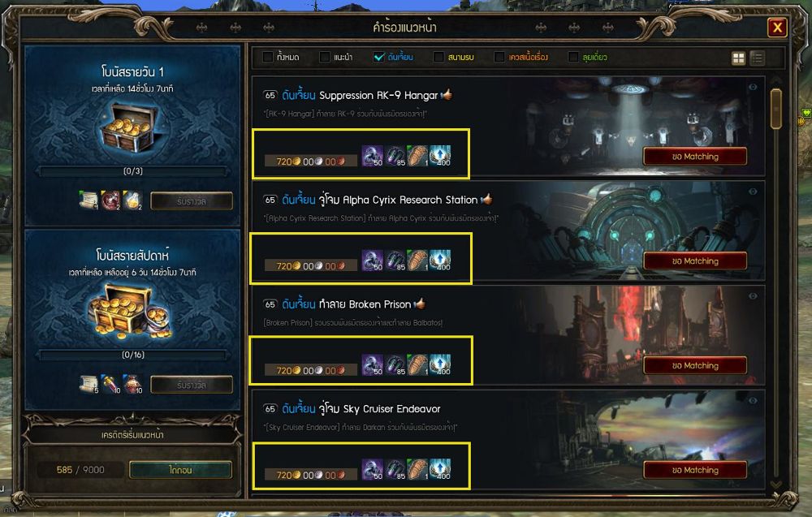
Task: Switch to list view layout icon
Action: (757, 58)
